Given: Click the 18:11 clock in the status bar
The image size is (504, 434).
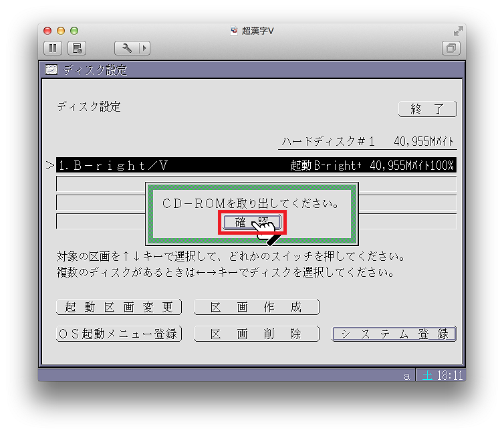Looking at the screenshot, I should point(449,376).
